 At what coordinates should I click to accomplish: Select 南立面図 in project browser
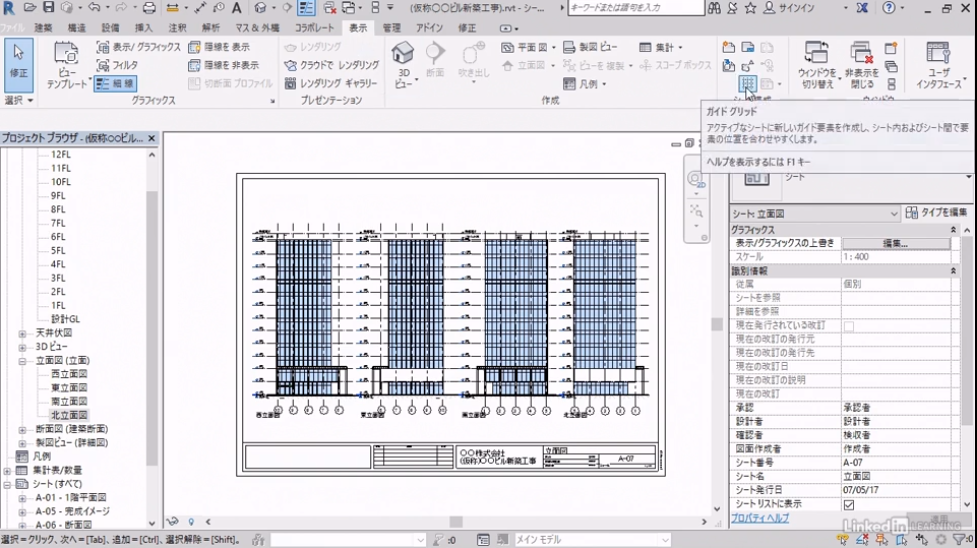[69, 402]
